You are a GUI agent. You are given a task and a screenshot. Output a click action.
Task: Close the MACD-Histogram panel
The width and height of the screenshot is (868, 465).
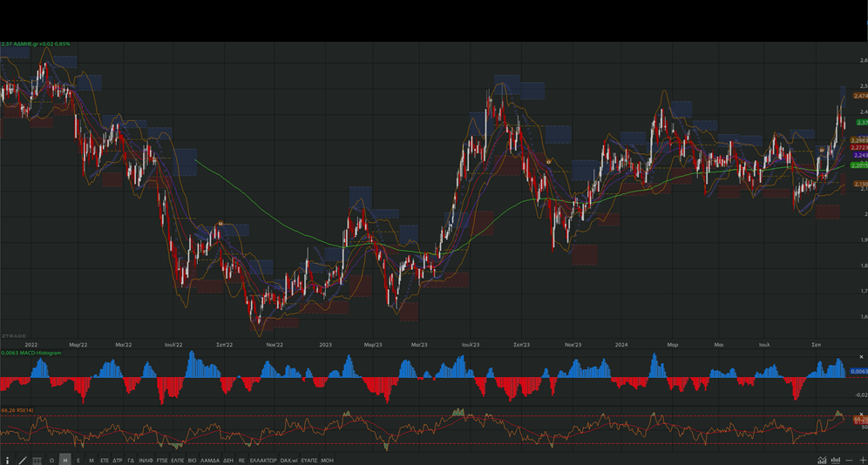point(861,357)
